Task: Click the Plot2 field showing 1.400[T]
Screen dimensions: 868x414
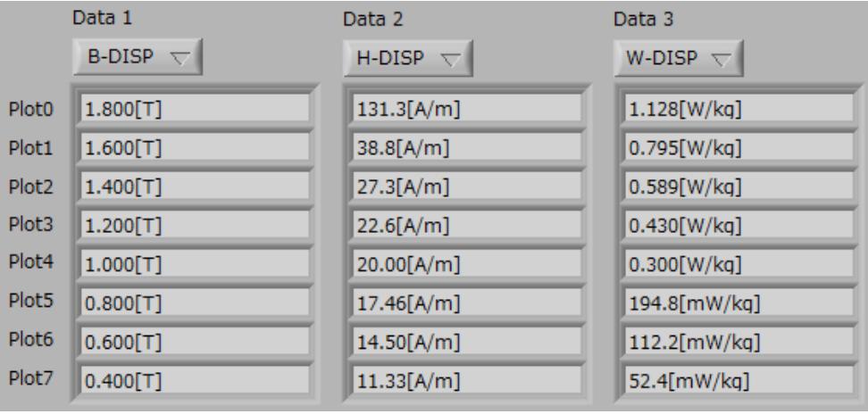Action: (194, 172)
